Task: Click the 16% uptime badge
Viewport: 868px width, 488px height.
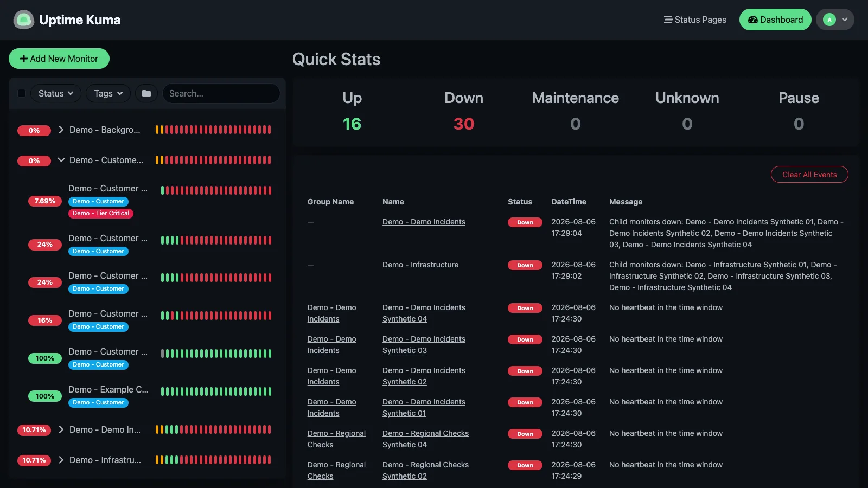Action: click(45, 320)
